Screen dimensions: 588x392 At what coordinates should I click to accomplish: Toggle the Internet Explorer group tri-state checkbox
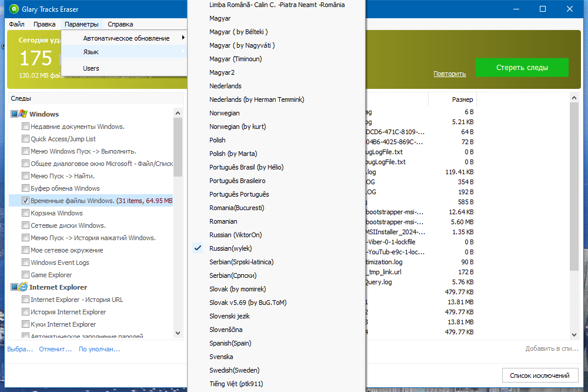pos(14,287)
